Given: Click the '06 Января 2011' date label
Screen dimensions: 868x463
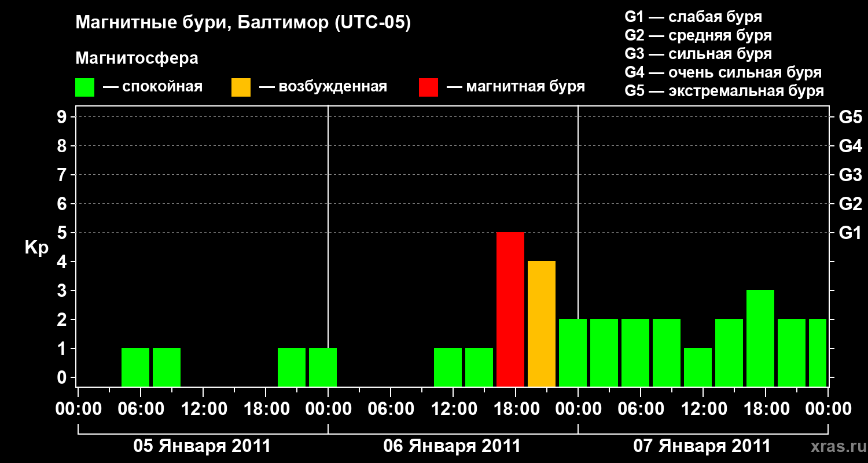Looking at the screenshot, I should coord(453,446).
